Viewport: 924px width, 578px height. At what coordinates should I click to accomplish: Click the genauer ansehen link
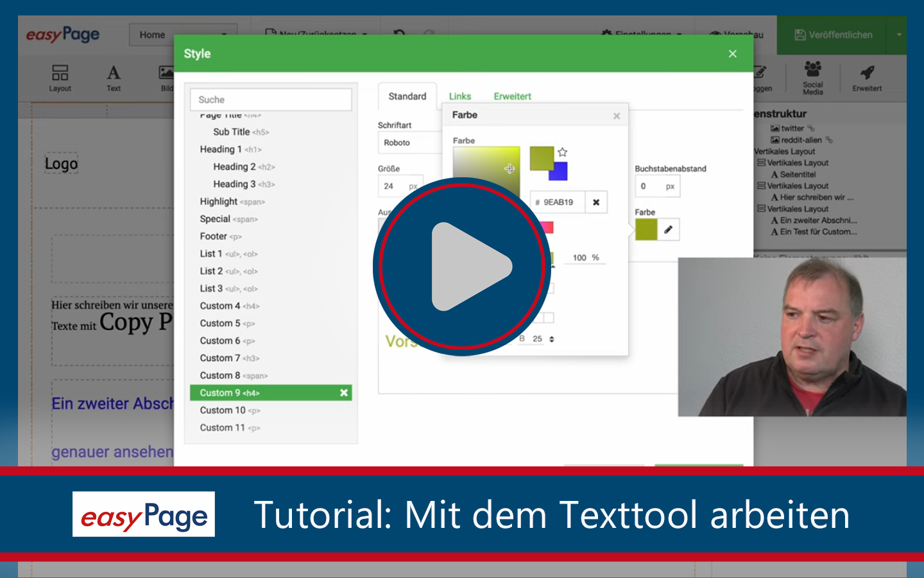click(x=110, y=451)
